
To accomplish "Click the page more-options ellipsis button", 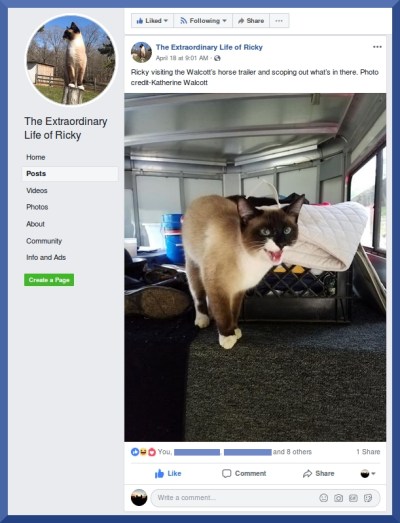I will point(279,21).
